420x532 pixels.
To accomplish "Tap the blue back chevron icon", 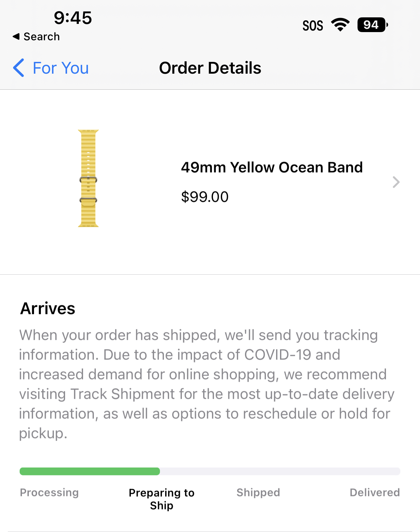I will pyautogui.click(x=19, y=68).
